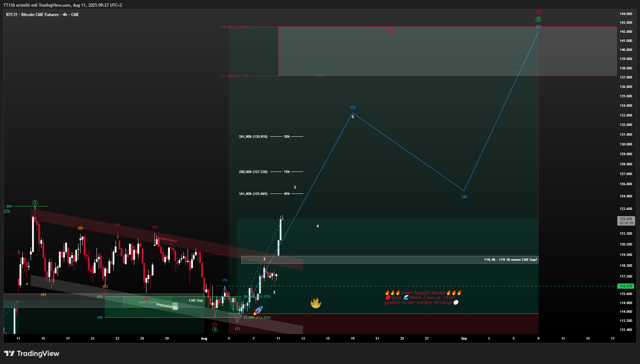Image resolution: width=640 pixels, height=364 pixels.
Task: Click the blue (1) wave label
Action: 225,280
